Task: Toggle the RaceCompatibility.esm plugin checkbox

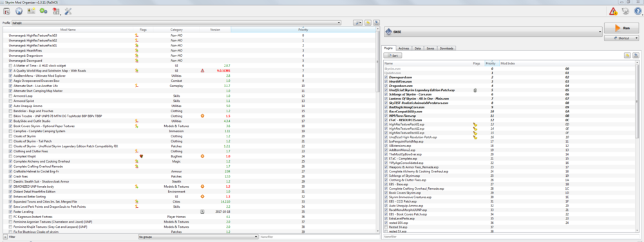Action: click(x=386, y=111)
